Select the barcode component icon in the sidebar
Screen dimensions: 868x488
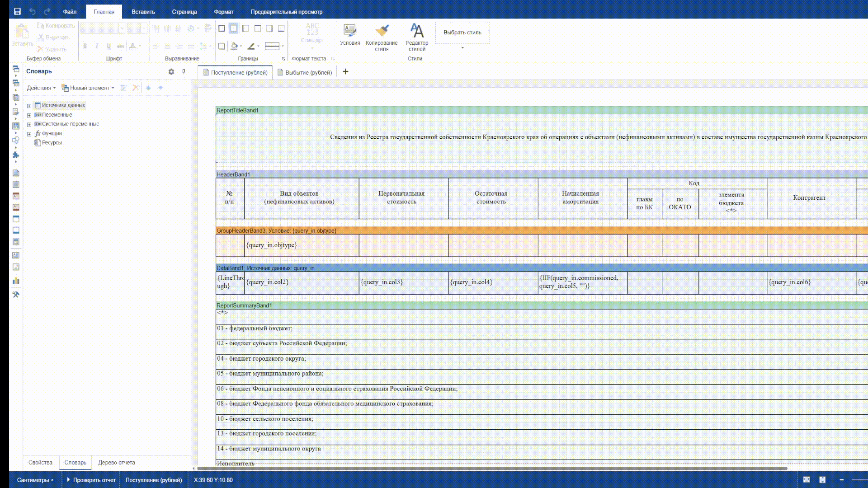16,126
